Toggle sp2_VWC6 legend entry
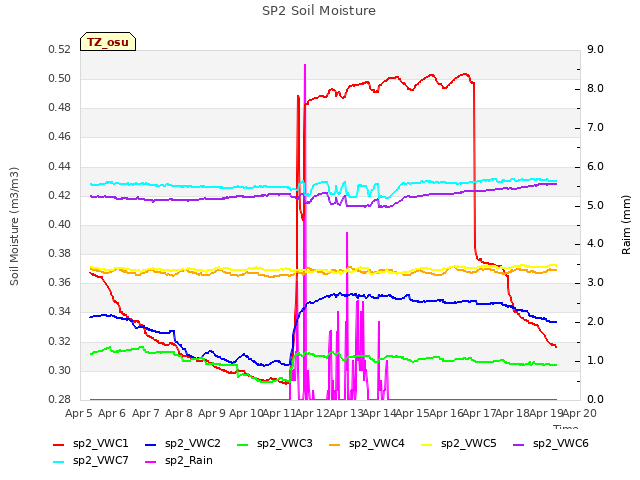Screen dimensions: 640x480 [551, 444]
